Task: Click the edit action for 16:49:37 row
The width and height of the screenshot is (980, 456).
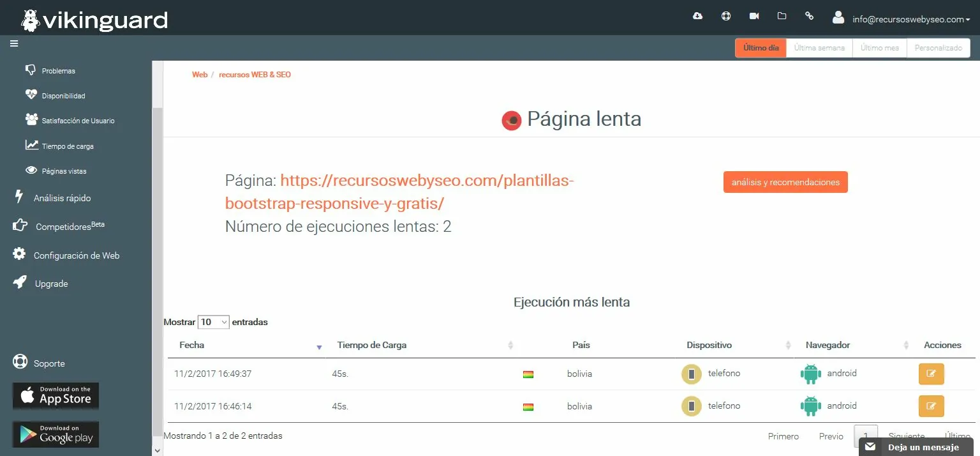Action: click(931, 374)
